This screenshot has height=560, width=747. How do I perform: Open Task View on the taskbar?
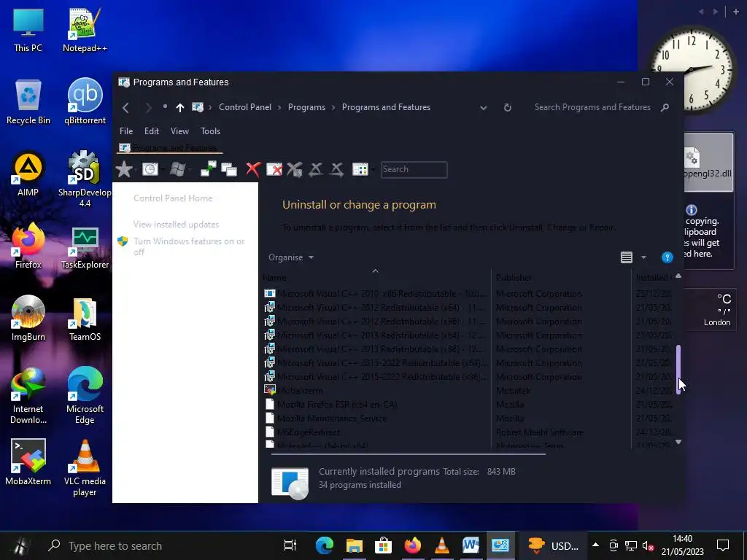point(290,545)
